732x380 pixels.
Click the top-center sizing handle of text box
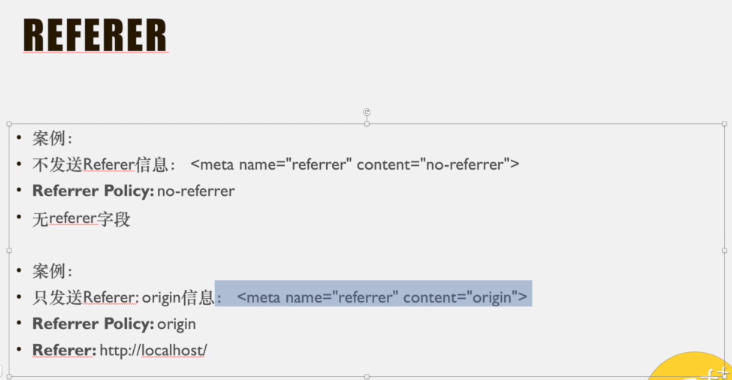pos(367,124)
